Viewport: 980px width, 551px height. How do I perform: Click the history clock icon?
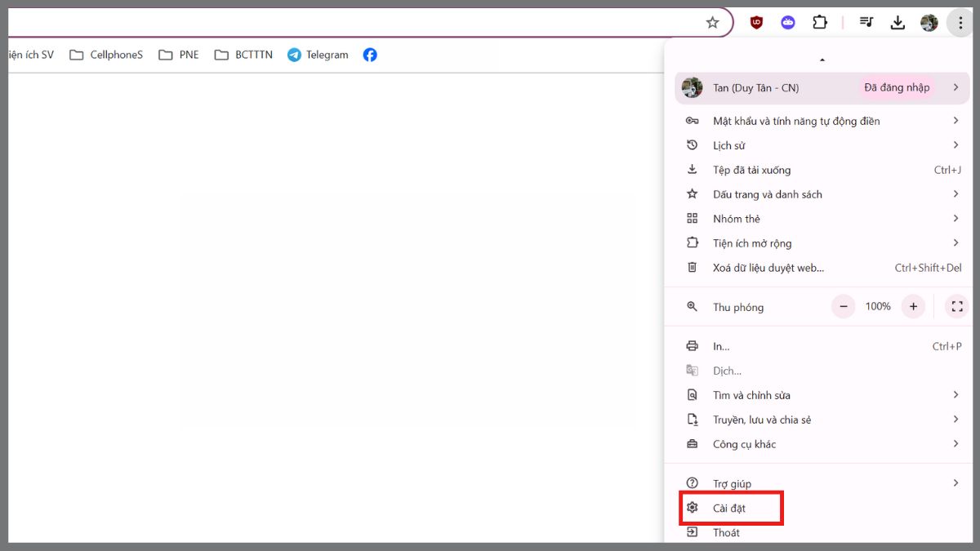pos(692,145)
